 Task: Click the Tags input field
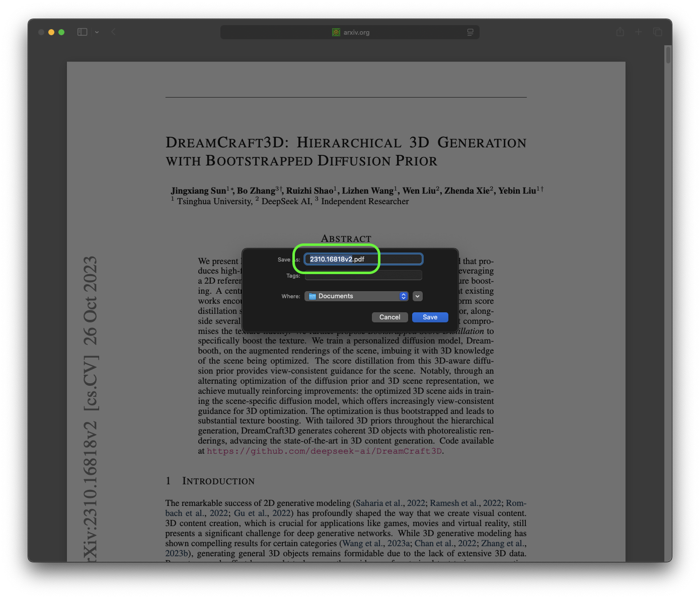tap(363, 275)
